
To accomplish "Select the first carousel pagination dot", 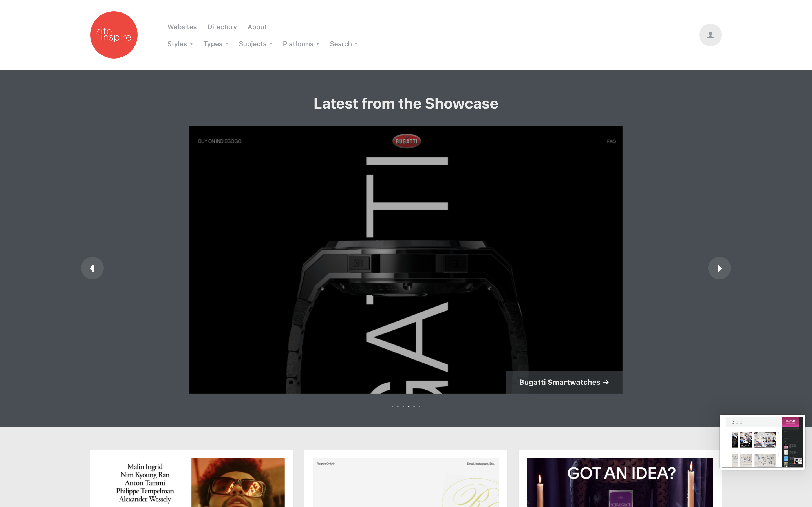I will tap(392, 406).
